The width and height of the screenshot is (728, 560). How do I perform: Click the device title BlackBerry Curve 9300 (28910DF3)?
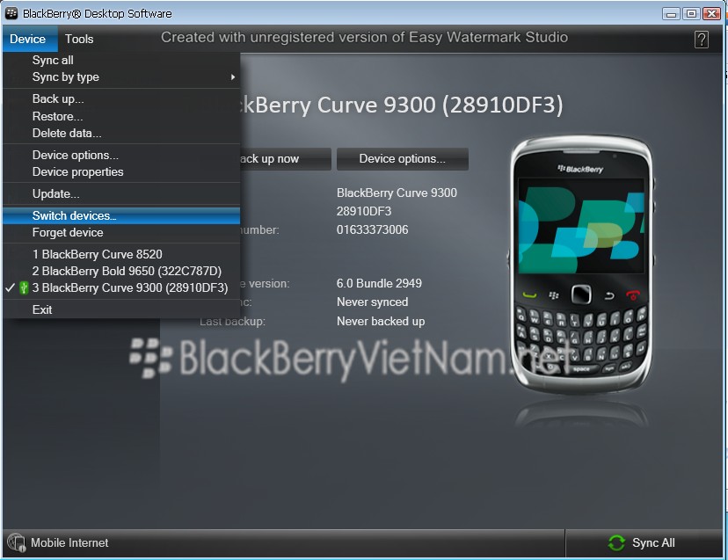pos(400,105)
